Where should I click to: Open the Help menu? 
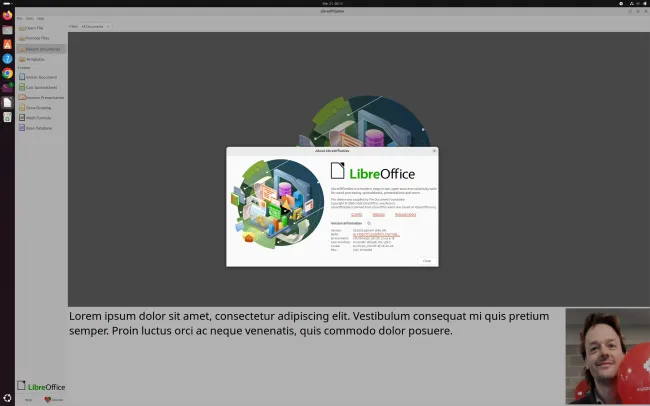coord(40,19)
